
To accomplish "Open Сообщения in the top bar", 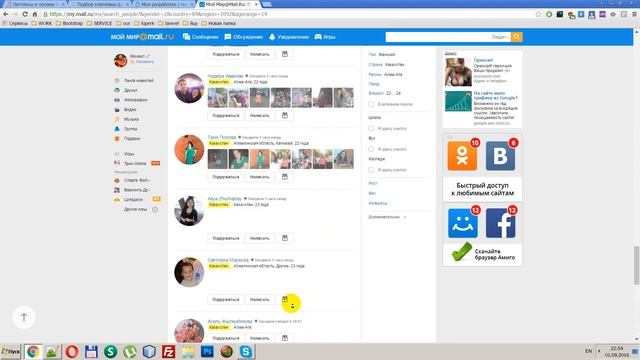I will coord(201,37).
